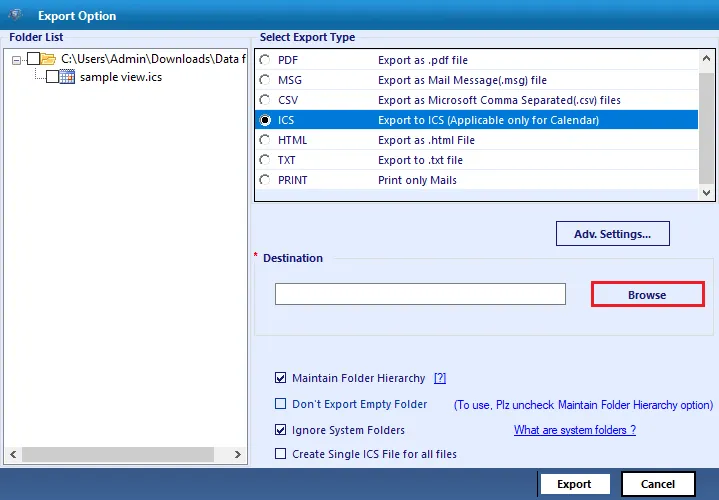Click 'Export as .html File' description
The height and width of the screenshot is (500, 719).
pos(426,140)
